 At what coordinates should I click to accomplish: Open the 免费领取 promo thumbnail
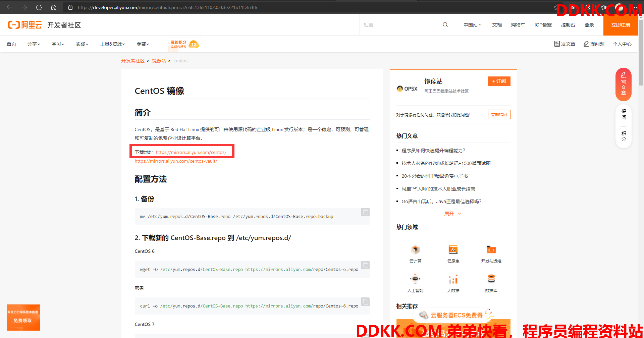pos(23,318)
